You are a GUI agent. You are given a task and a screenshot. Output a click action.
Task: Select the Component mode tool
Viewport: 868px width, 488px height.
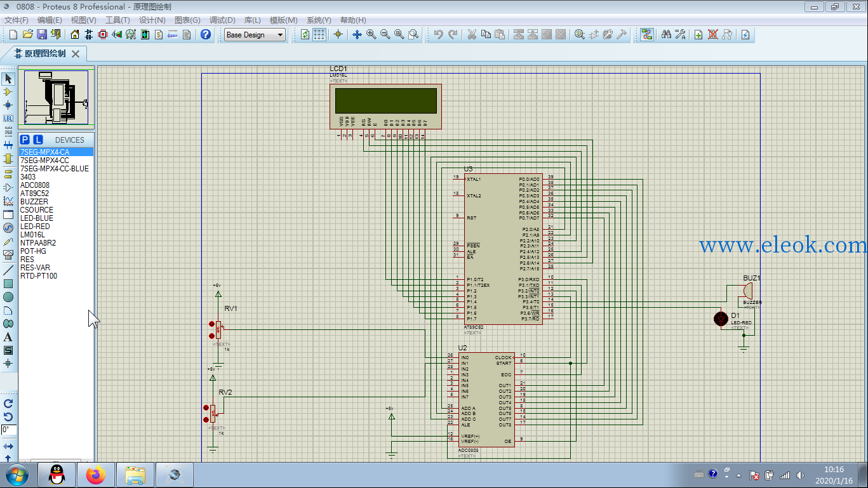click(x=8, y=92)
